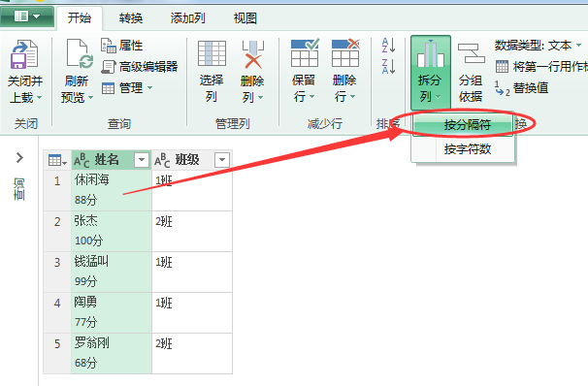Click the Manage (管理) query icon
588x386 pixels.
(x=109, y=88)
